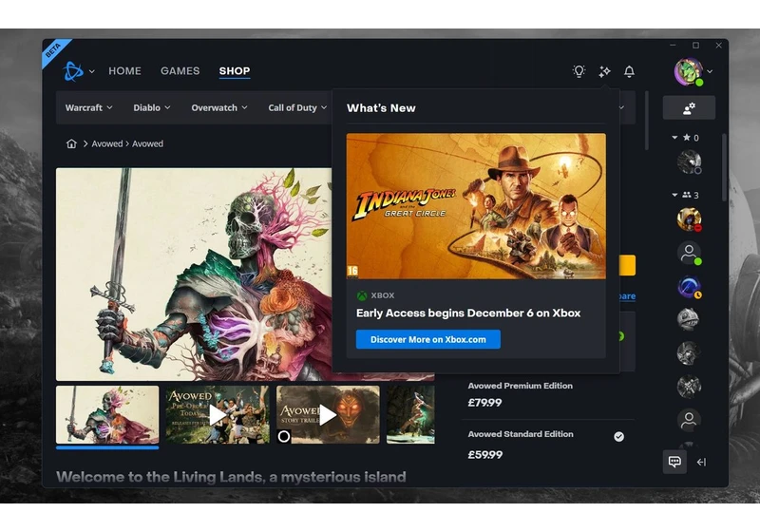The image size is (760, 532).
Task: Click the What's New panel heading
Action: (381, 108)
